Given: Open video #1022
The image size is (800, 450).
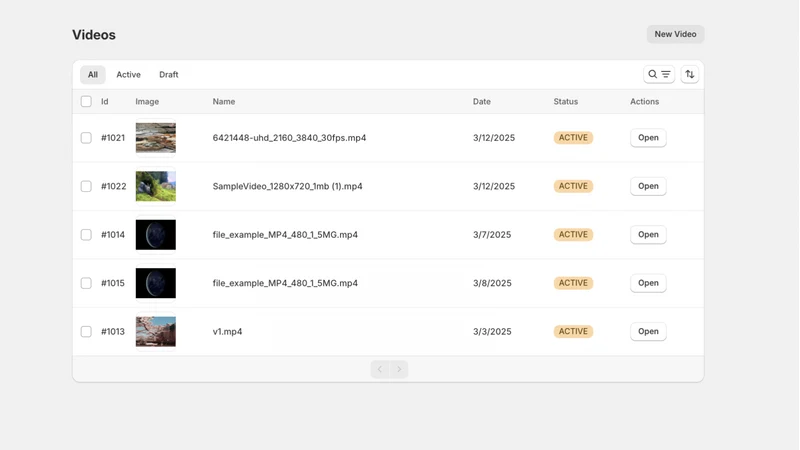Looking at the screenshot, I should 648,186.
